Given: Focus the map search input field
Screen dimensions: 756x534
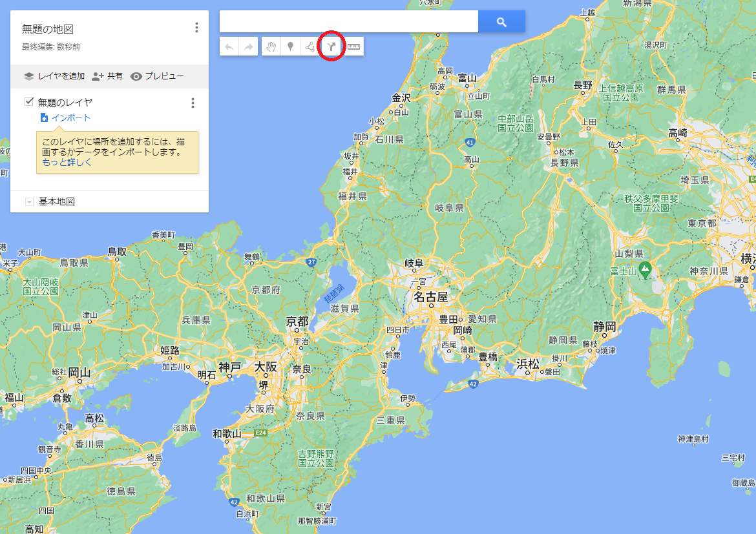Looking at the screenshot, I should tap(349, 22).
